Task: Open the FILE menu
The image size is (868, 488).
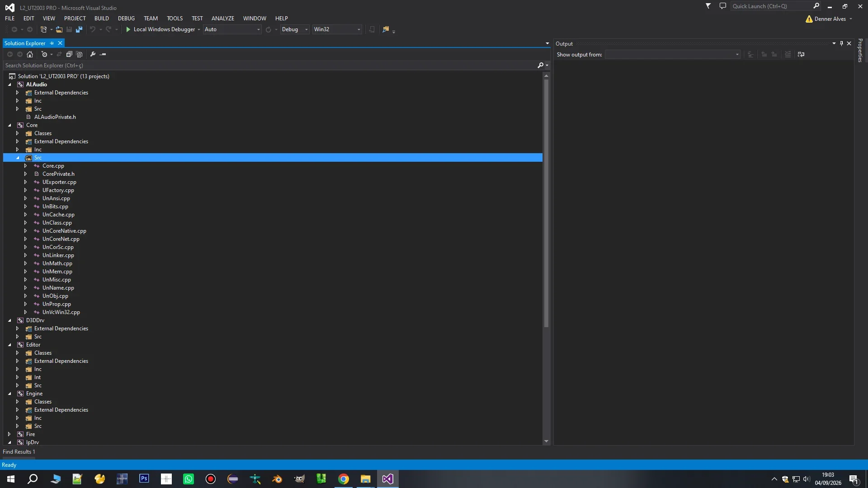Action: [10, 19]
